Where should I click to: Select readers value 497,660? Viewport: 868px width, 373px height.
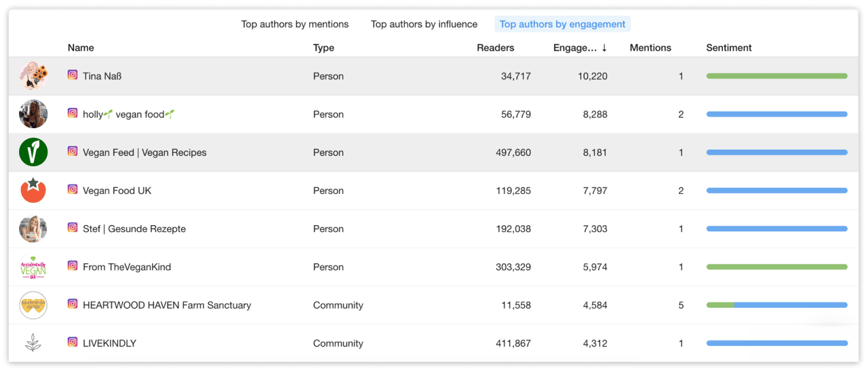click(x=513, y=153)
